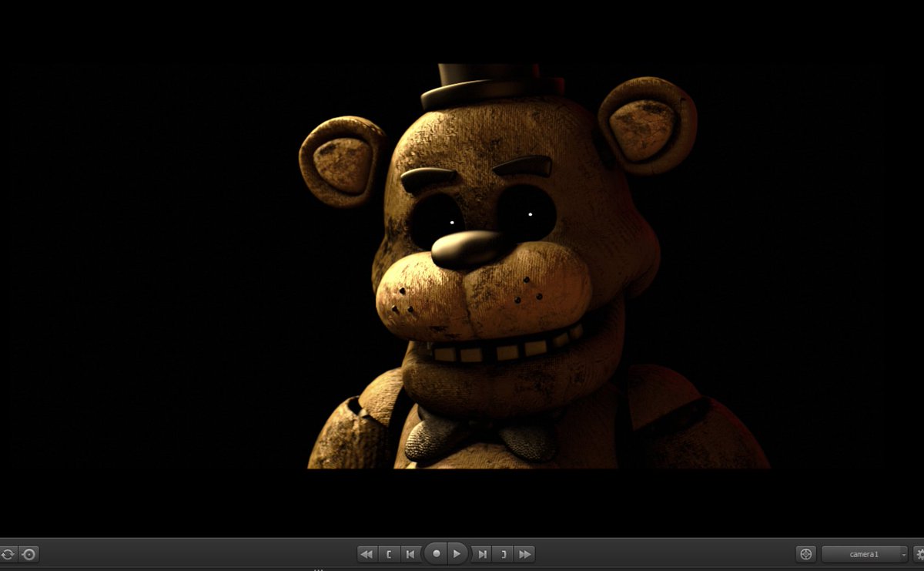Viewport: 924px width, 571px height.
Task: Select the rewind icon in the playback bar
Action: pos(367,553)
